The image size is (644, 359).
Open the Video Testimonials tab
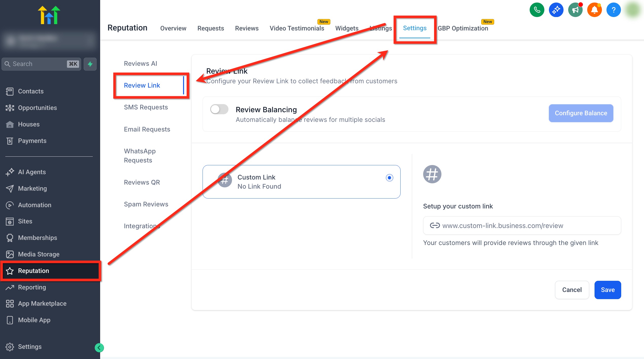297,28
